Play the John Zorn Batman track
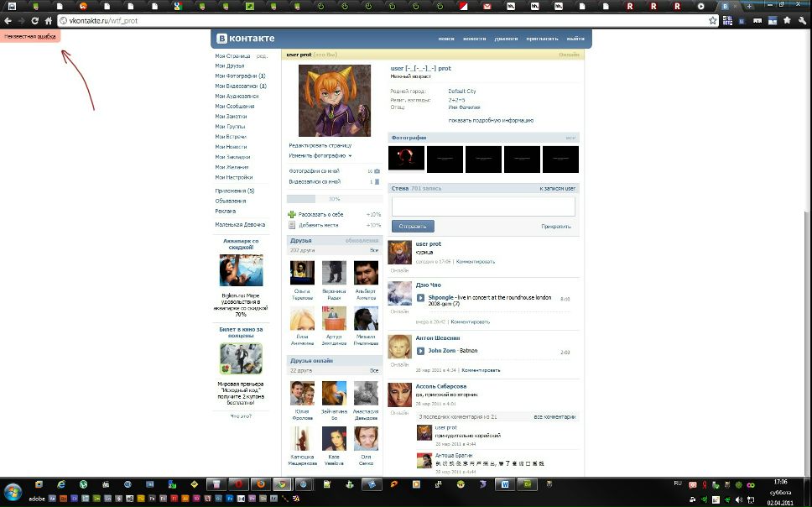This screenshot has height=507, width=812. pos(421,350)
